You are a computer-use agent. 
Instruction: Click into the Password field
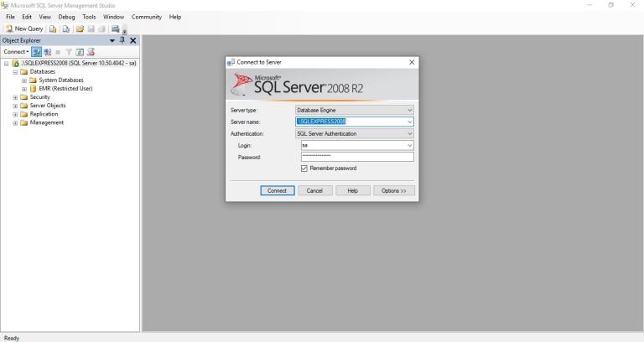(x=357, y=157)
